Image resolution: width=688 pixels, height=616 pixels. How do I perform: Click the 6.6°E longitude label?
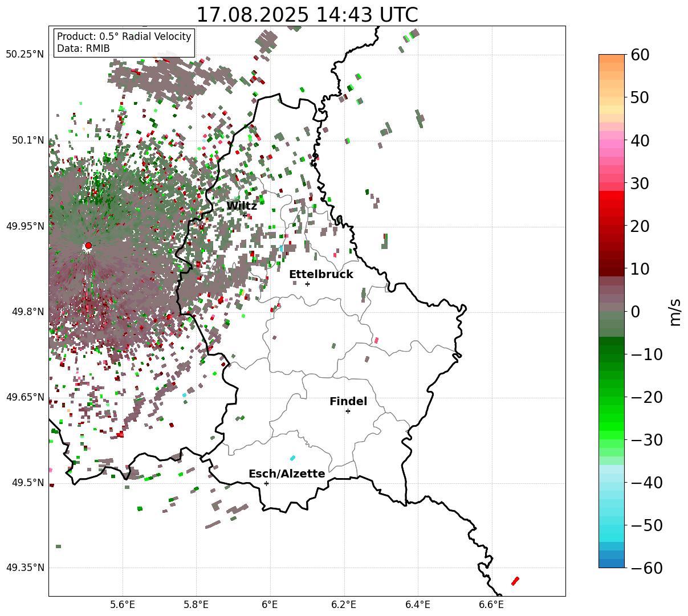click(491, 605)
